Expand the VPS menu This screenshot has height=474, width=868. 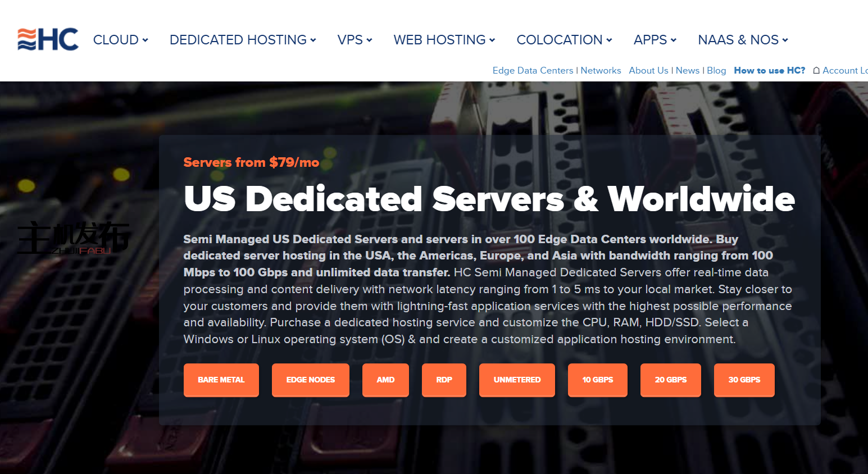[x=355, y=40]
